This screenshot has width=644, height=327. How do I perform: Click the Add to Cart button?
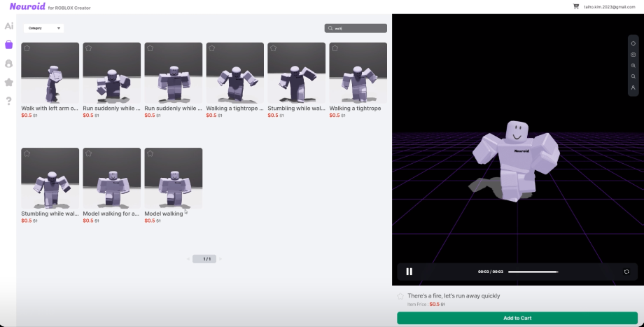pyautogui.click(x=517, y=318)
